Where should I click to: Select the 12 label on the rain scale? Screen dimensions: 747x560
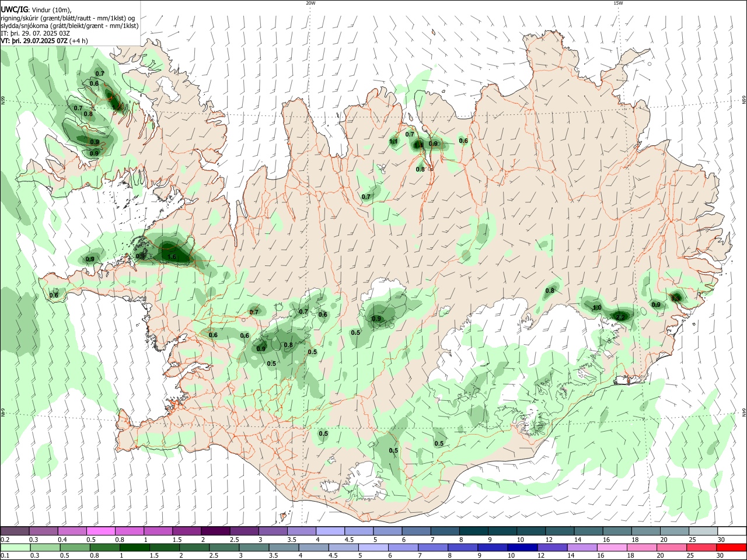(541, 556)
